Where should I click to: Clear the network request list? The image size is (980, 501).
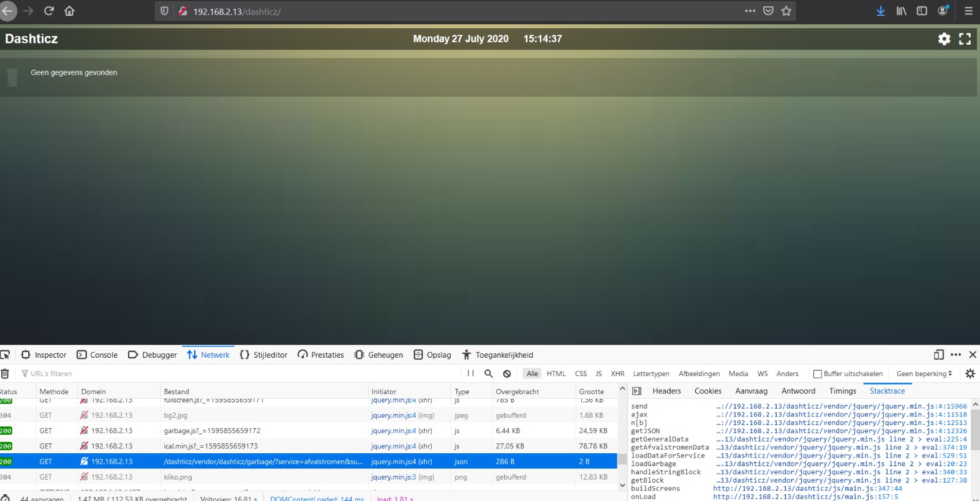5,374
